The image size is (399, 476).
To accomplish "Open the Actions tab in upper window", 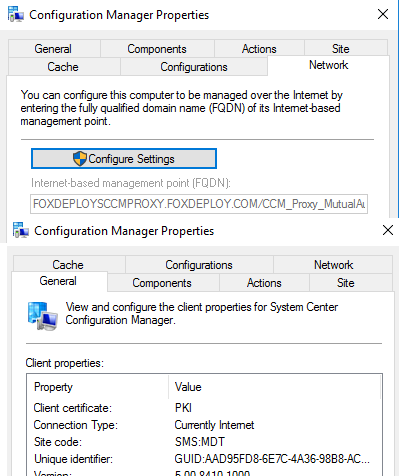I will (259, 49).
